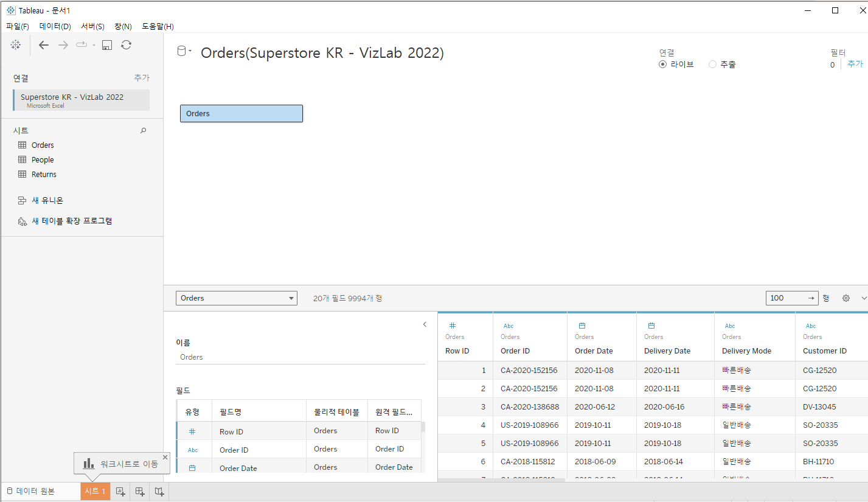The height and width of the screenshot is (502, 868).
Task: Click 추가 link under 필터
Action: [855, 64]
